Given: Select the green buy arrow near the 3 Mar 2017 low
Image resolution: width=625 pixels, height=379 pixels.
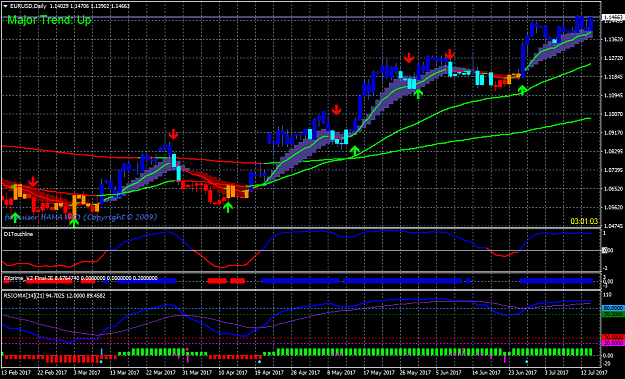Looking at the screenshot, I should (74, 222).
